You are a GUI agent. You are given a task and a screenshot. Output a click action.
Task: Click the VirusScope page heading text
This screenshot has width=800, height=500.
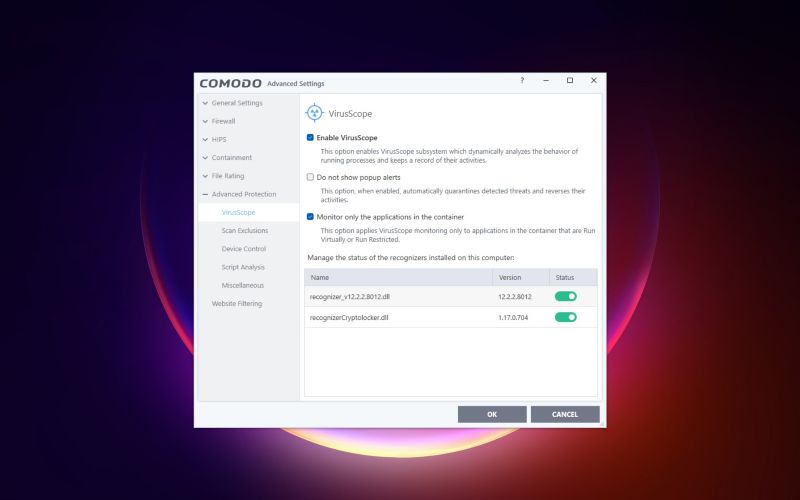(x=350, y=114)
